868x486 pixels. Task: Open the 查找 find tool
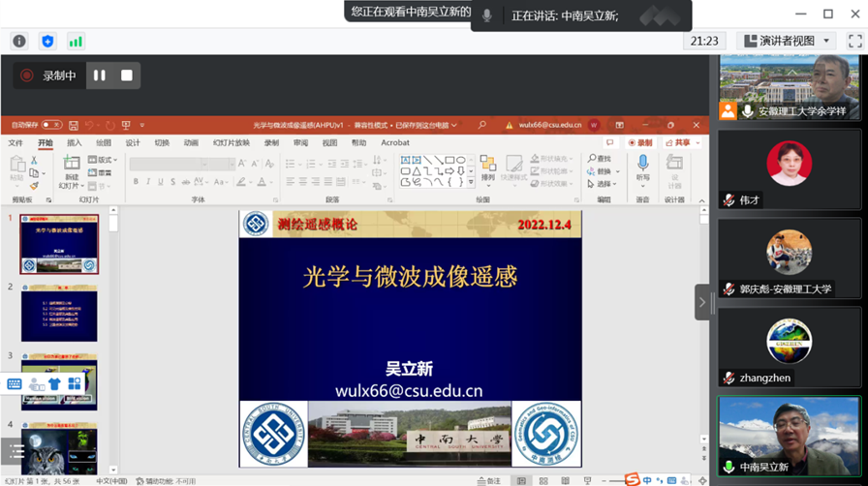[601, 159]
